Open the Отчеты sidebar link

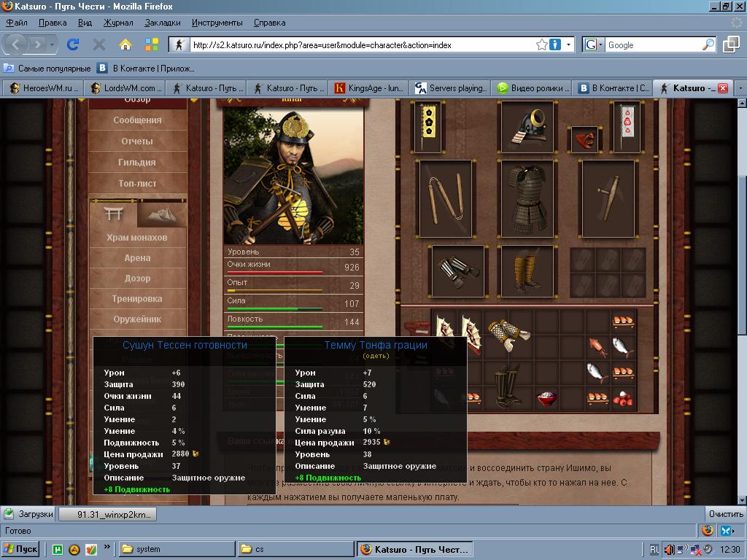[137, 141]
